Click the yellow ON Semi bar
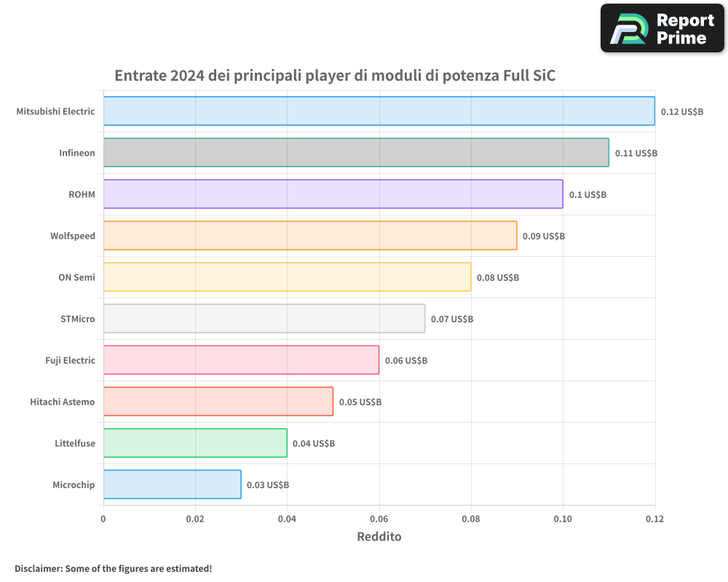 pos(287,277)
